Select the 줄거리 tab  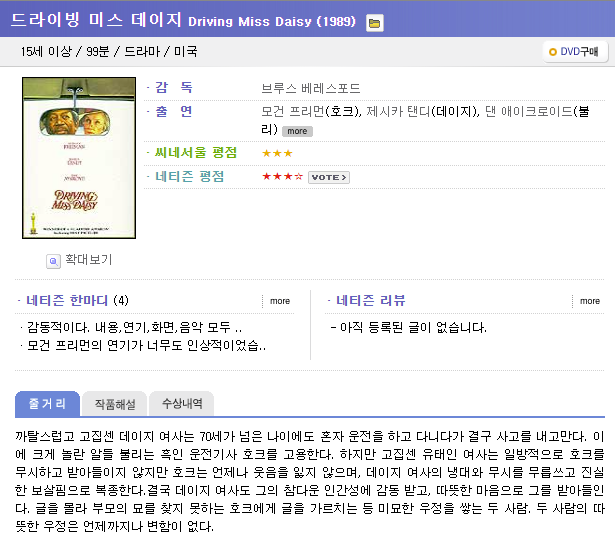47,404
